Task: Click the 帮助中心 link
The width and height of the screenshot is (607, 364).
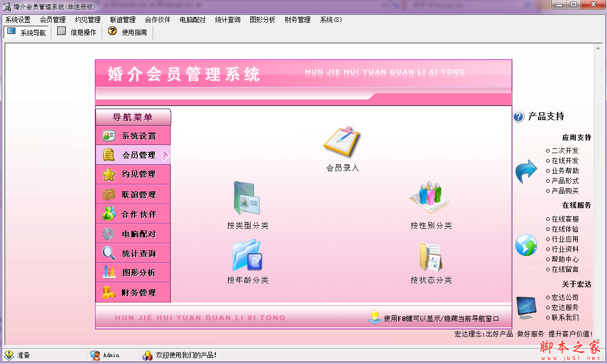Action: pyautogui.click(x=565, y=259)
